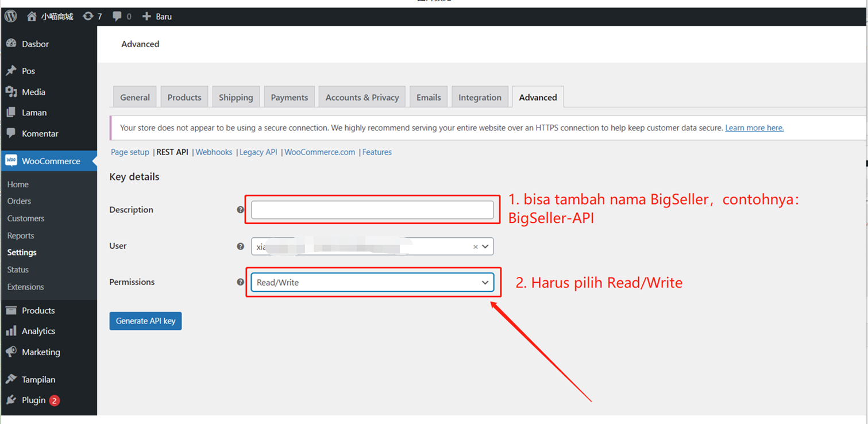
Task: Click the Products archive icon in sidebar
Action: [11, 310]
